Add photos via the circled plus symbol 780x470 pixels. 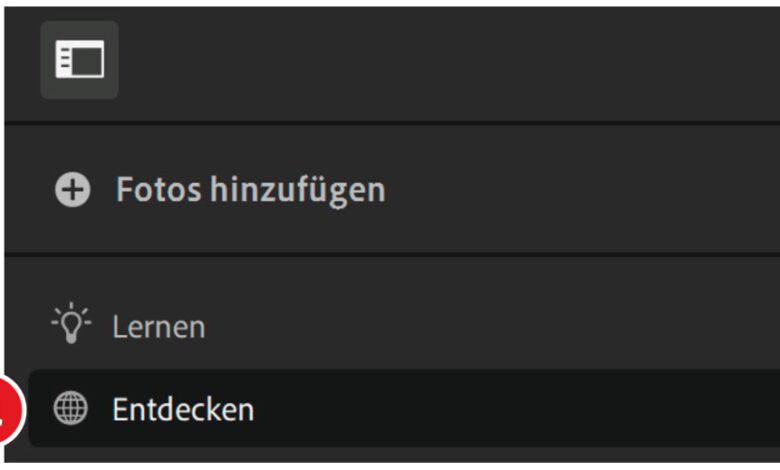click(x=72, y=190)
